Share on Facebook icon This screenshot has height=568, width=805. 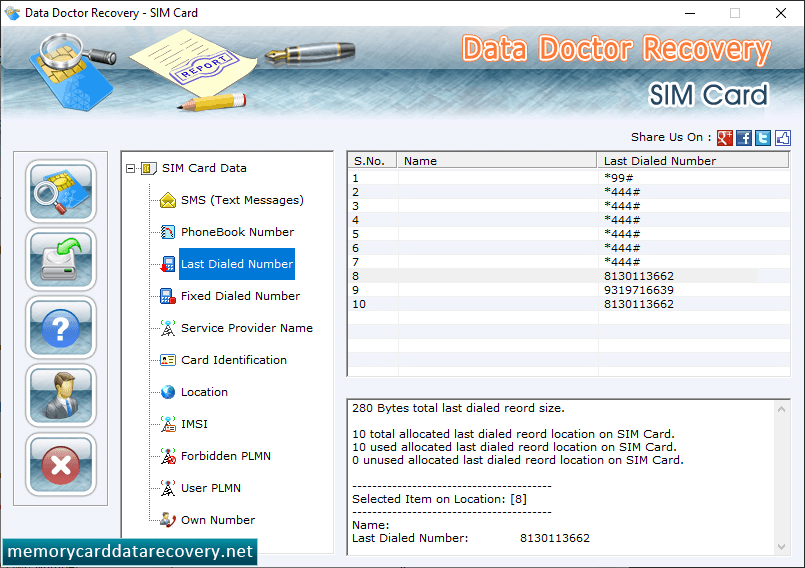(x=744, y=138)
